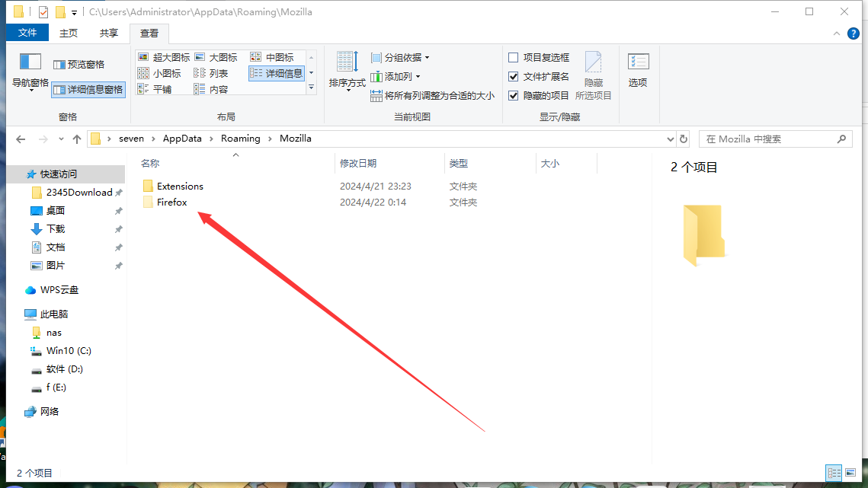
Task: Toggle the 详细信息窗格 button
Action: 88,90
